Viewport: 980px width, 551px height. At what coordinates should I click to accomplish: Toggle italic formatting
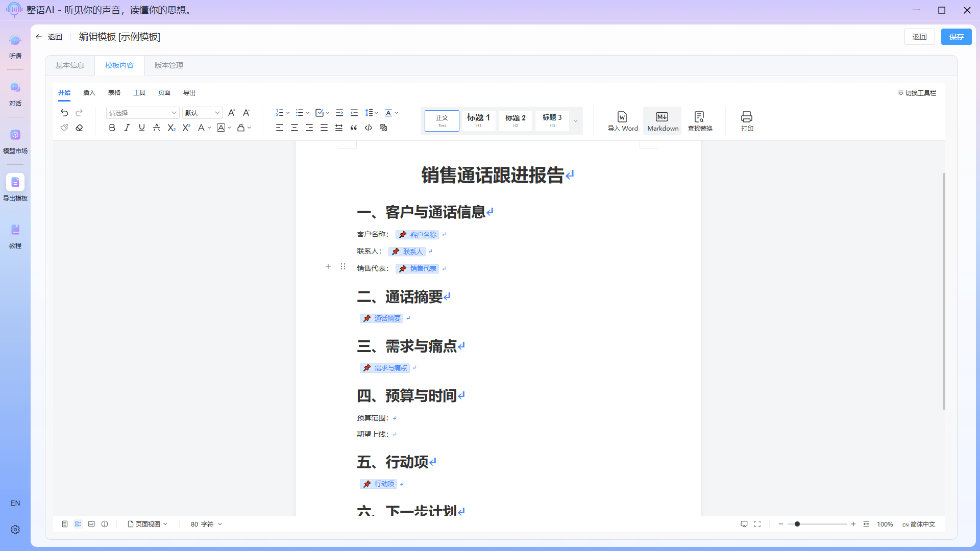(127, 128)
